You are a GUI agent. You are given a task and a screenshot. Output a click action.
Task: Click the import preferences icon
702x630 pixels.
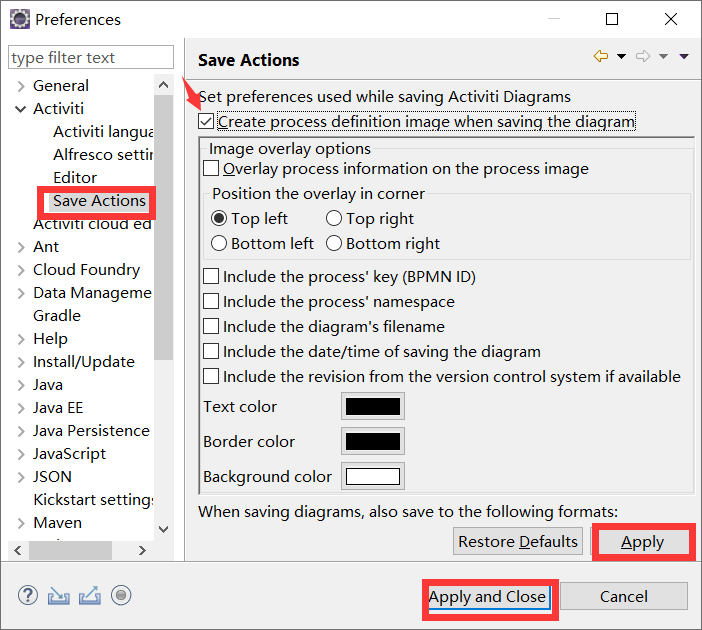(x=59, y=596)
